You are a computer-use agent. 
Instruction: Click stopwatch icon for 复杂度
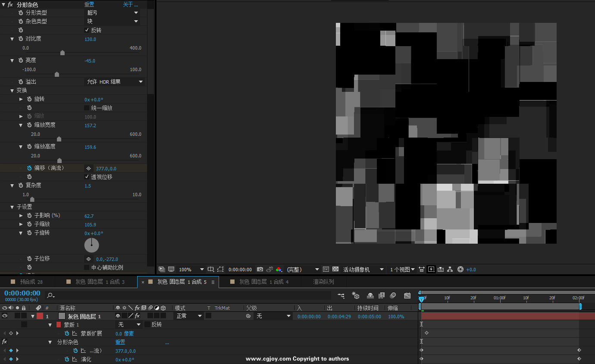coord(21,185)
